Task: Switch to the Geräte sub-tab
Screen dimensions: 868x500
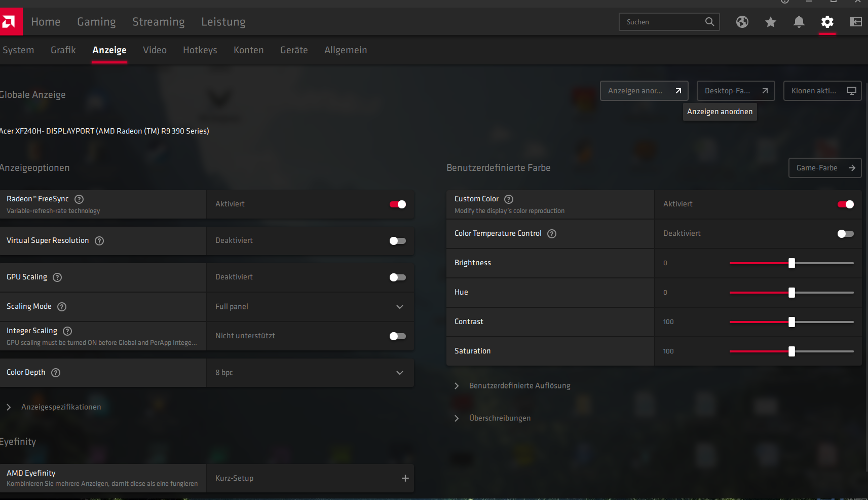Action: click(294, 50)
